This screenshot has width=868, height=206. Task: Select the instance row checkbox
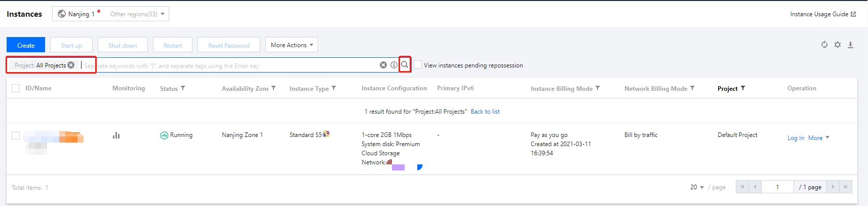16,135
